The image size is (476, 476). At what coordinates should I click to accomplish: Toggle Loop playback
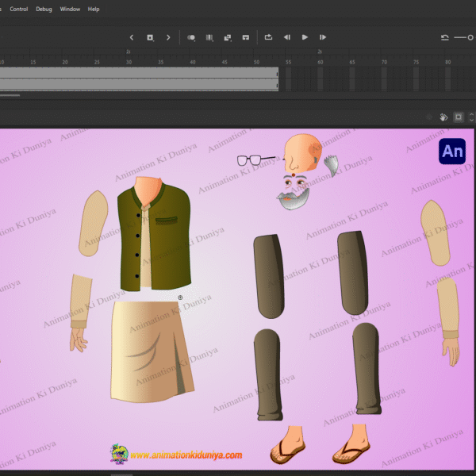pyautogui.click(x=268, y=37)
